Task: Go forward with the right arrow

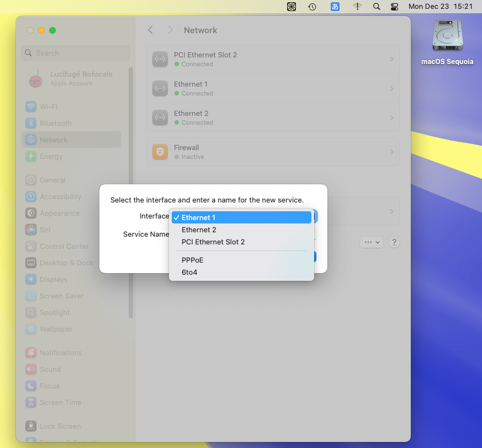Action: tap(170, 30)
